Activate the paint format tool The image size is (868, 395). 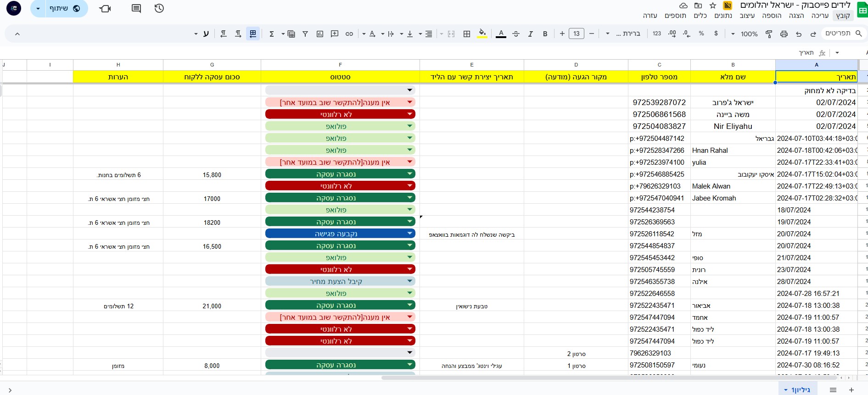[x=769, y=33]
